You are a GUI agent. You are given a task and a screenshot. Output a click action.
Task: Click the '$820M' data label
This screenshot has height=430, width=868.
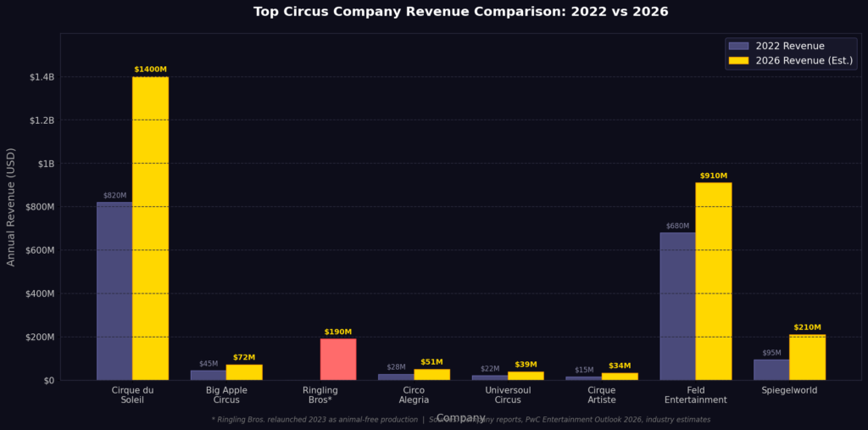114,196
